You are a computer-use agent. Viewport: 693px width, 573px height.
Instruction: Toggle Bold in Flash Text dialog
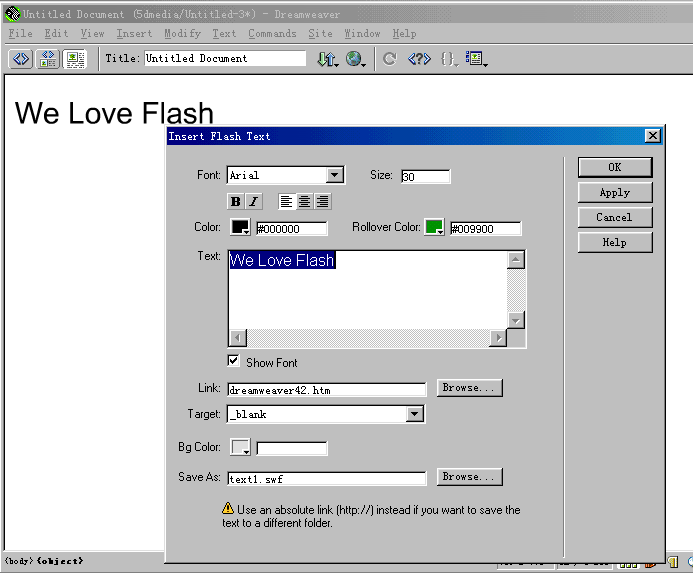pos(236,202)
